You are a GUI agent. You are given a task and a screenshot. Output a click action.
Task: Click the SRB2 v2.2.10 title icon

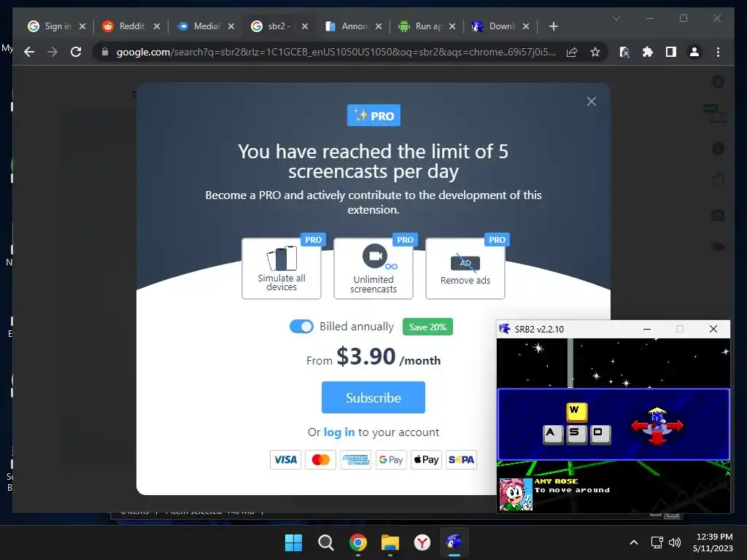click(505, 329)
